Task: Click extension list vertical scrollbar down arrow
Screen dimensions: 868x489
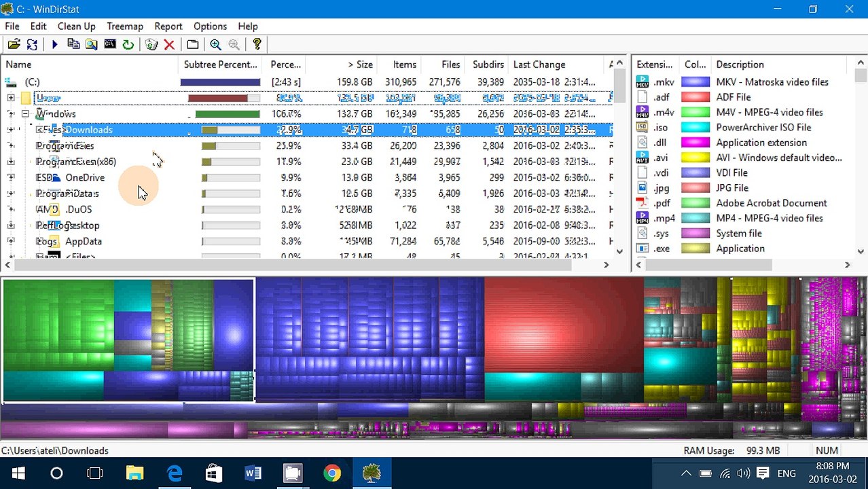Action: (x=861, y=251)
